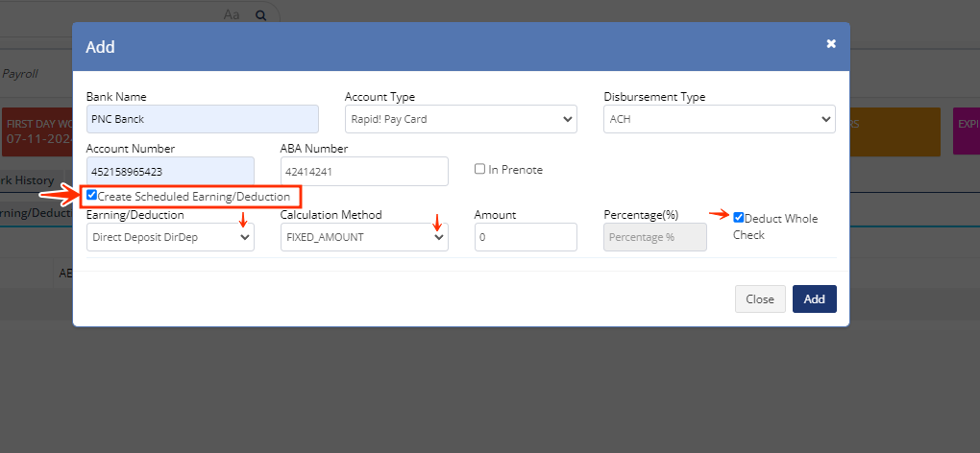980x453 pixels.
Task: Expand the Disbursement Type dropdown showing ACH
Action: coord(719,119)
